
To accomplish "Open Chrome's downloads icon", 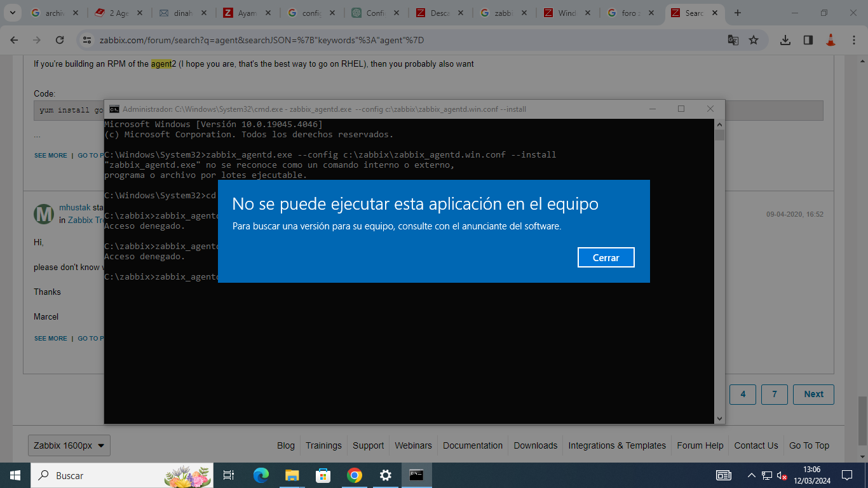I will (785, 40).
